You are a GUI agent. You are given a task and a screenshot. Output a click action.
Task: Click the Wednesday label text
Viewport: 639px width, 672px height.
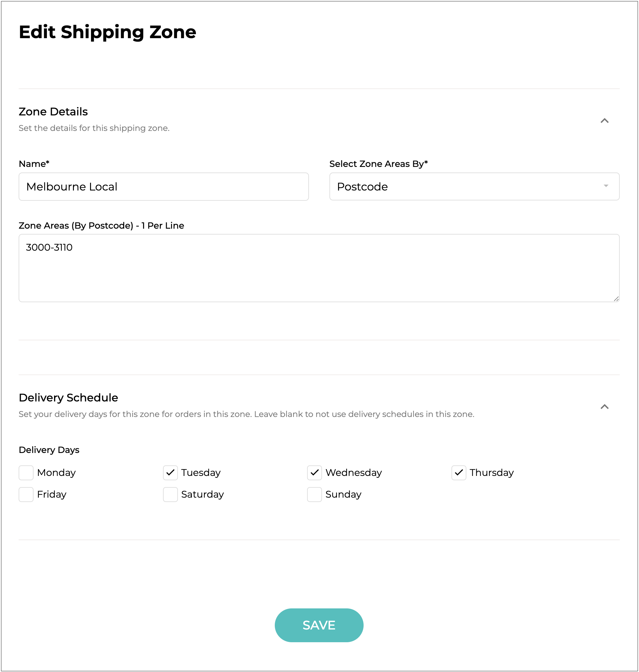tap(354, 473)
